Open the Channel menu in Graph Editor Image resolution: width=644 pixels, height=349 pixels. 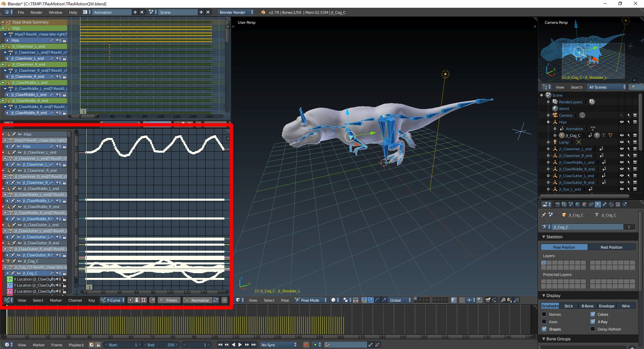coord(75,300)
